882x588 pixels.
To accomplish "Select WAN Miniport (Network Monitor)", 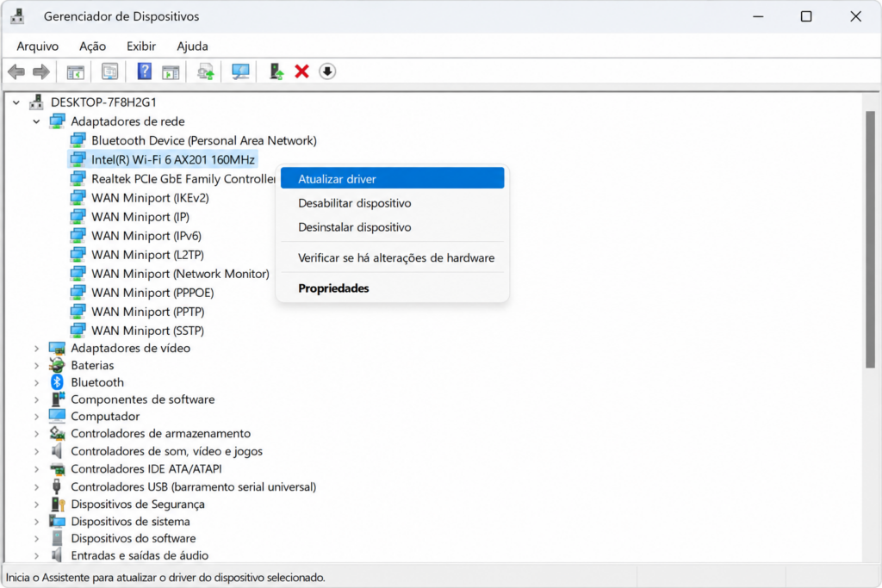I will tap(180, 274).
